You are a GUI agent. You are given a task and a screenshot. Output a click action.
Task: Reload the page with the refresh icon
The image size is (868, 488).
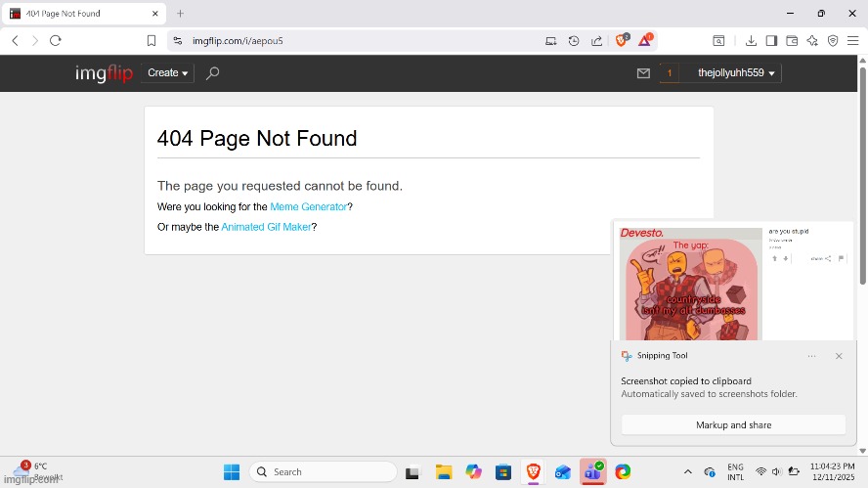[x=56, y=41]
